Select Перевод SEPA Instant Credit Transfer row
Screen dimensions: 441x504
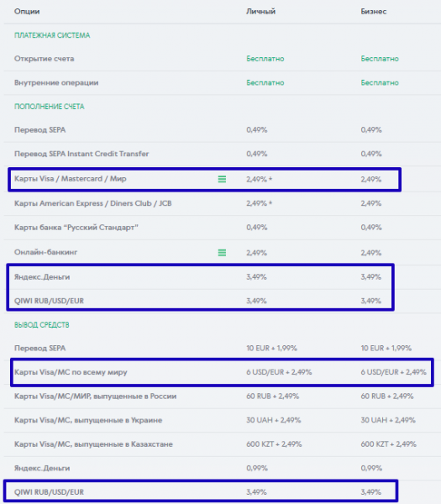[x=220, y=154]
